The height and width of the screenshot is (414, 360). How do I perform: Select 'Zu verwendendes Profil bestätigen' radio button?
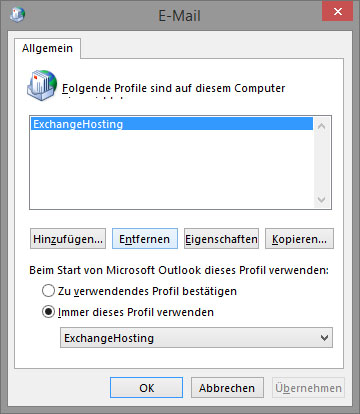click(48, 291)
